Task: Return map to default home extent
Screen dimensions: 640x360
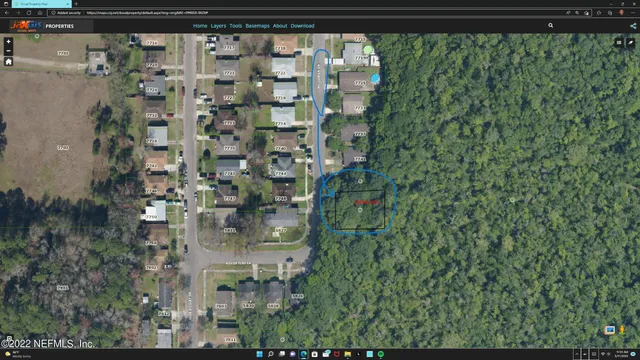Action: click(9, 62)
